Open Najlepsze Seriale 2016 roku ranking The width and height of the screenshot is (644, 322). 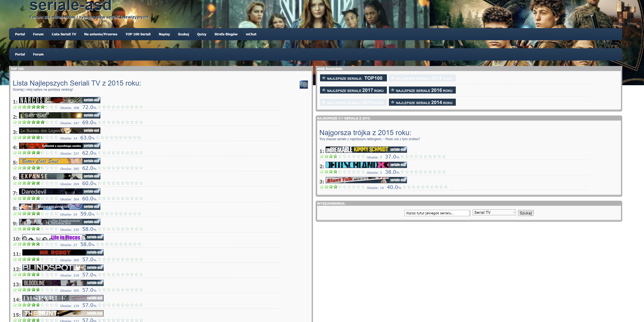pos(422,90)
